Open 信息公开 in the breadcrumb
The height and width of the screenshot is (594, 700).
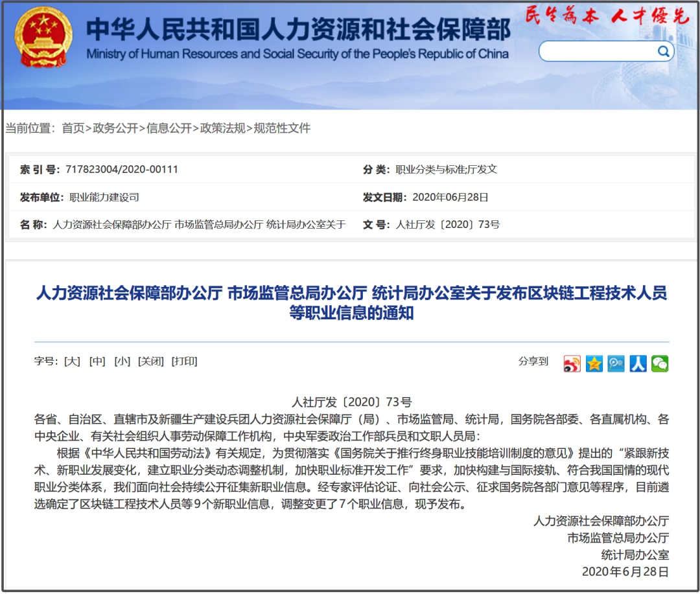[169, 128]
